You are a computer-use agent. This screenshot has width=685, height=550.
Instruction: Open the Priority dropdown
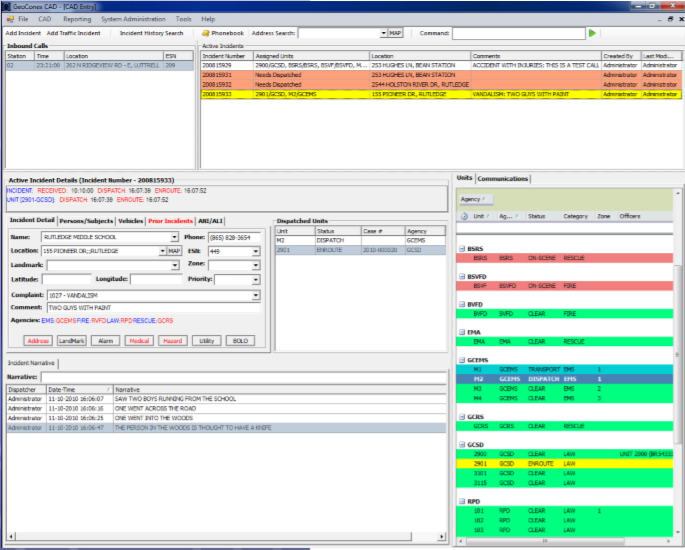coord(256,280)
